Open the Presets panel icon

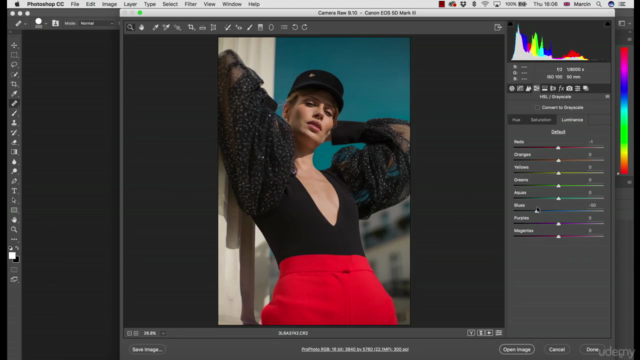(578, 88)
